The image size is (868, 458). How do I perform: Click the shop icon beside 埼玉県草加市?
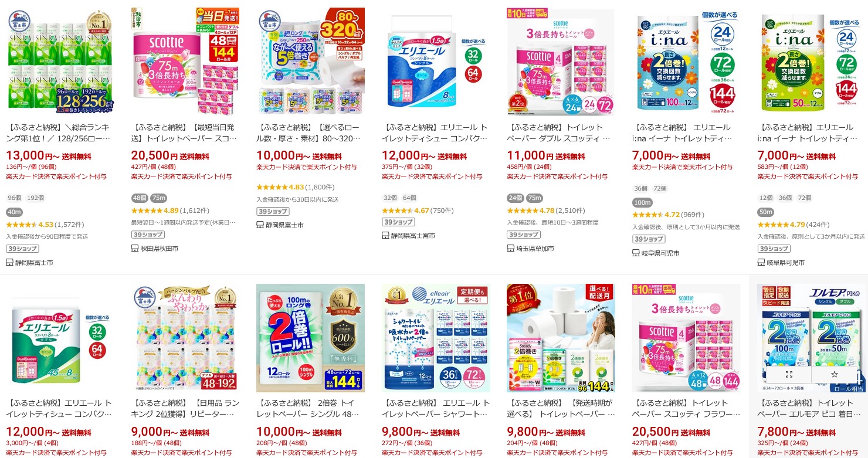coord(511,249)
